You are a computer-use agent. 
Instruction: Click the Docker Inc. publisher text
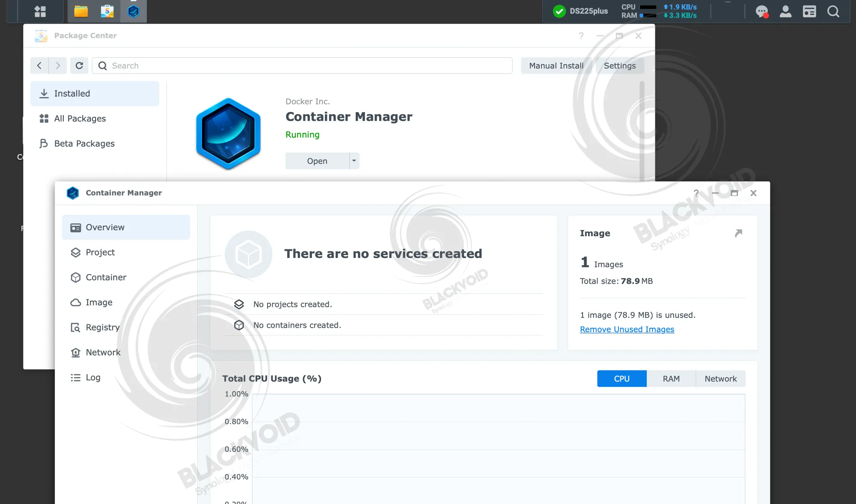click(308, 101)
